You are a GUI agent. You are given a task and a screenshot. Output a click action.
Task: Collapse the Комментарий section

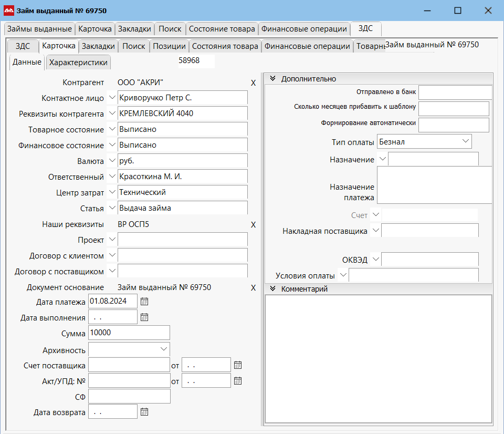point(272,288)
